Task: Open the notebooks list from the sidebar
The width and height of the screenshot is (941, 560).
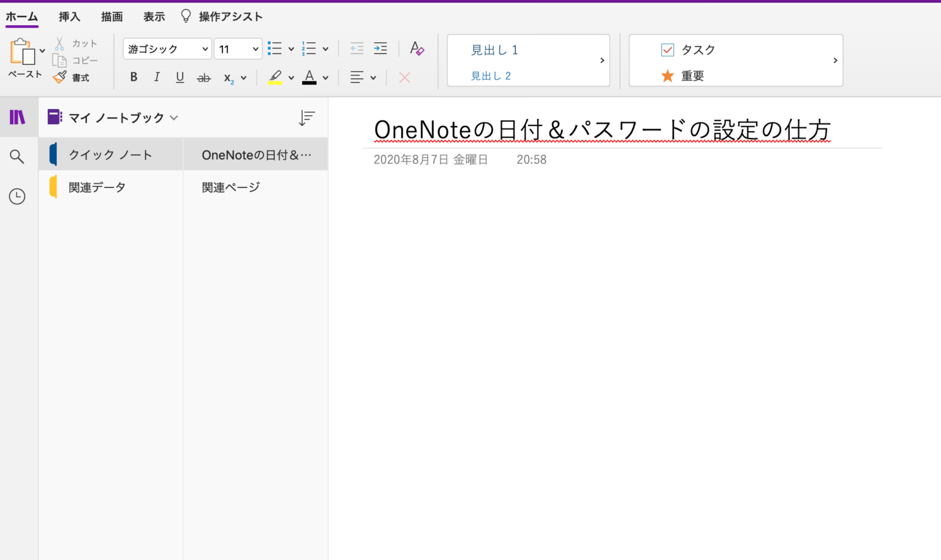Action: pyautogui.click(x=18, y=116)
